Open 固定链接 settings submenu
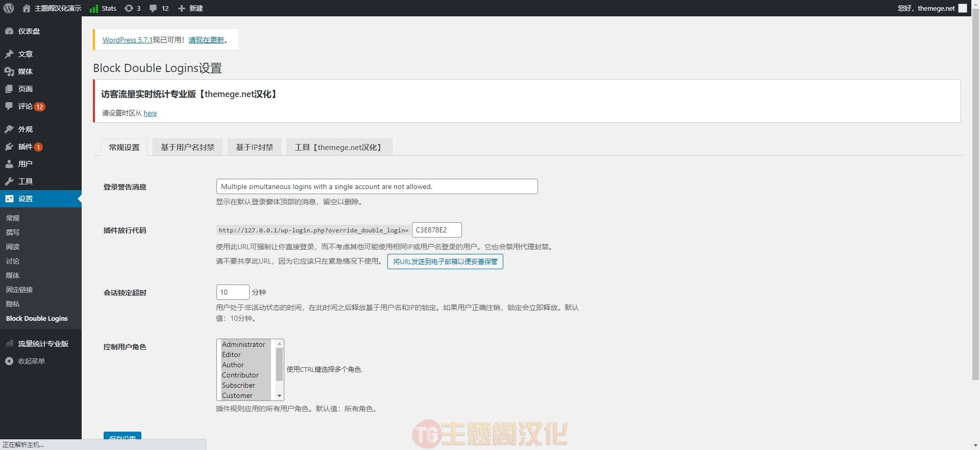 coord(19,290)
